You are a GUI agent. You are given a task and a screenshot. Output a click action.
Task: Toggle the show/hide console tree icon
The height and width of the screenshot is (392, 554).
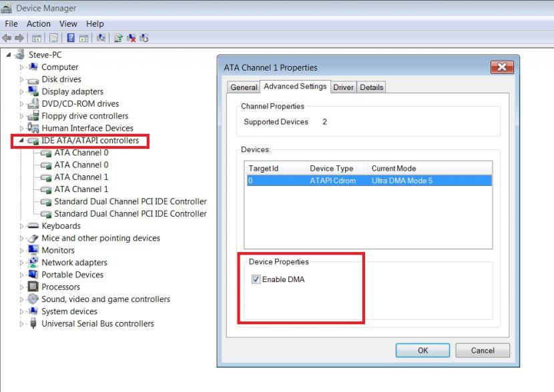tap(37, 38)
